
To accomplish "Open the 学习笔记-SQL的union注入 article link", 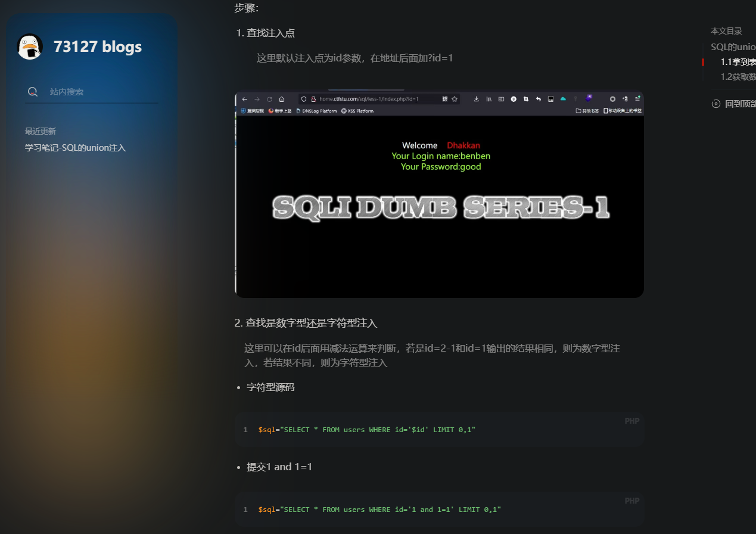I will pos(75,147).
